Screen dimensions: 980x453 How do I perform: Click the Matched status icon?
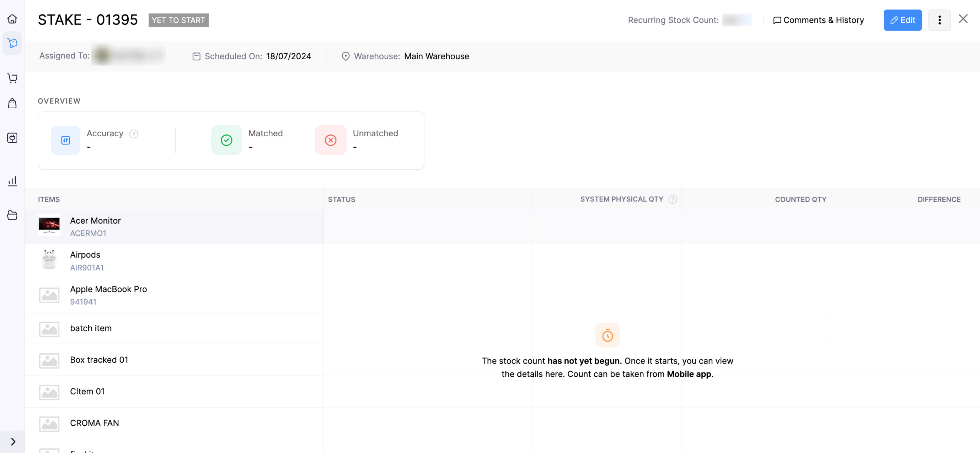pyautogui.click(x=226, y=140)
